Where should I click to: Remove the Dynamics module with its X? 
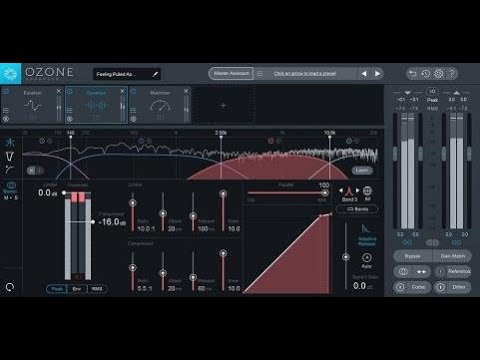[x=122, y=91]
